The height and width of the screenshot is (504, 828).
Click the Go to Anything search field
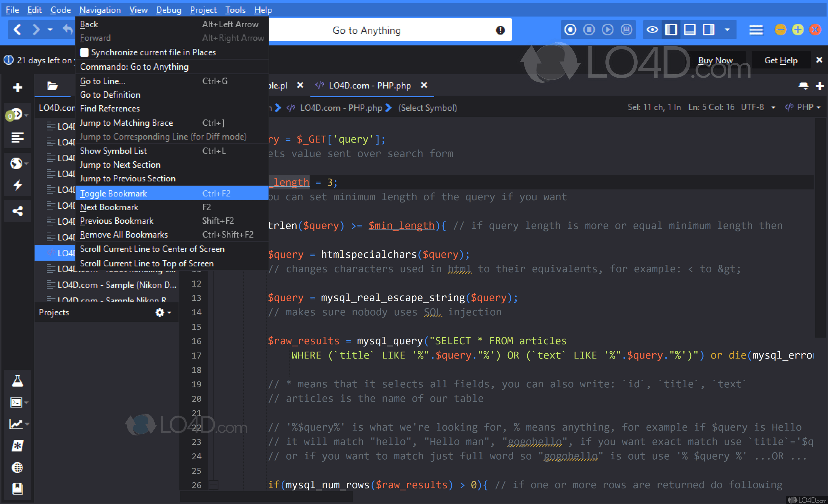point(366,30)
